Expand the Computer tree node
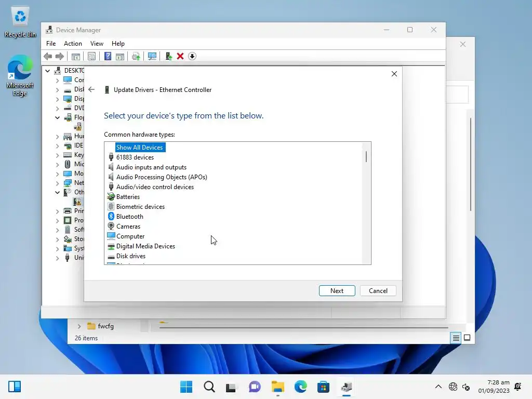 pyautogui.click(x=57, y=80)
